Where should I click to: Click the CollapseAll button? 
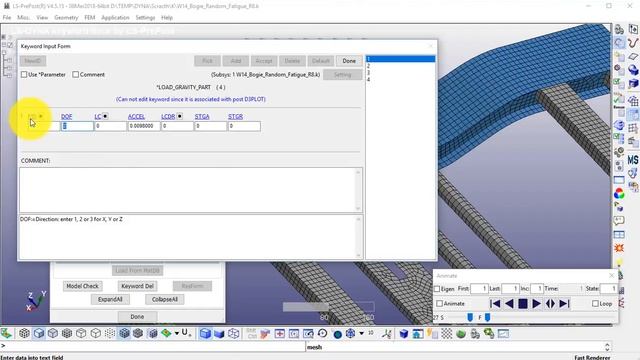[164, 299]
